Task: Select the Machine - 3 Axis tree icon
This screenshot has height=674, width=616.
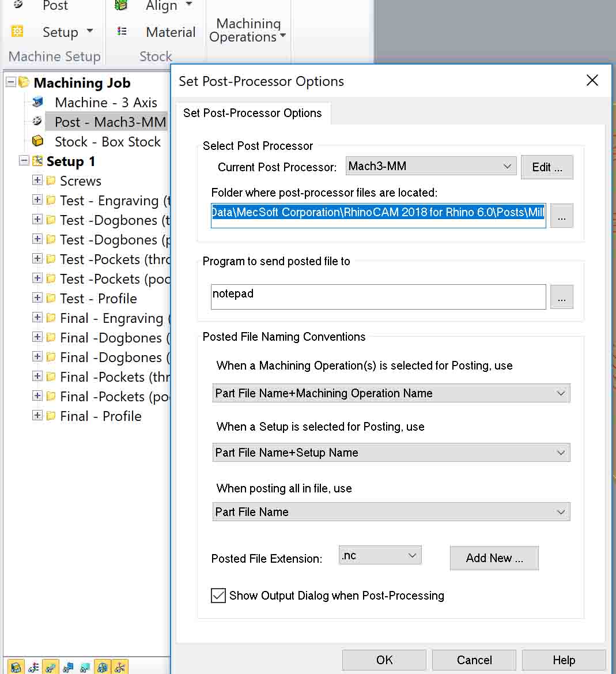Action: point(38,102)
